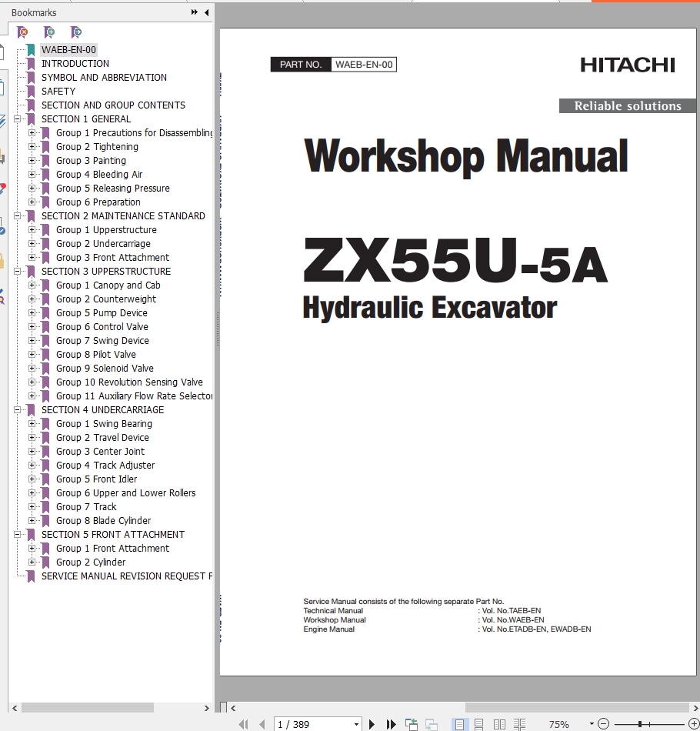Collapse SECTION 2 MAINTENANCE STANDARD node
700x731 pixels.
point(17,216)
